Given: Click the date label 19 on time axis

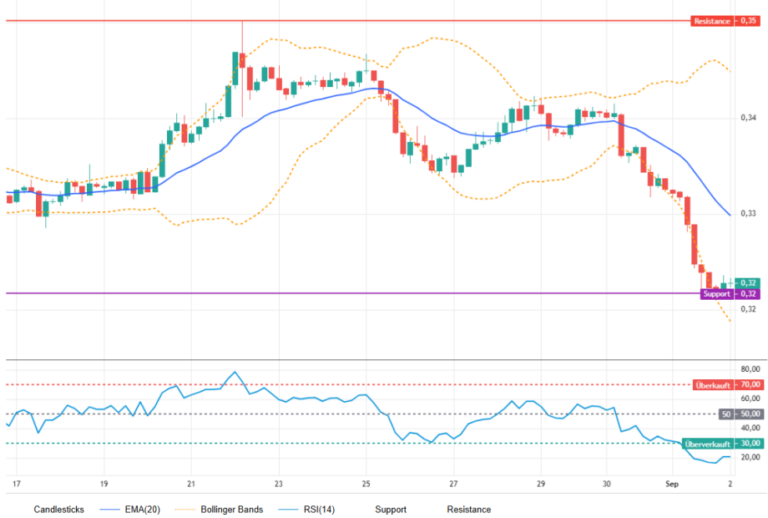Looking at the screenshot, I should [x=104, y=484].
